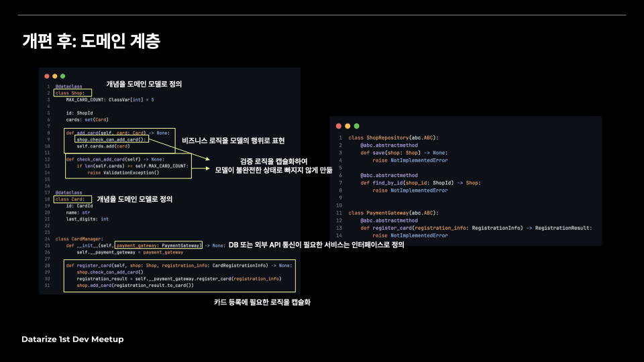
Task: Click the yellow dot on ShopRepository code window
Action: tap(347, 126)
